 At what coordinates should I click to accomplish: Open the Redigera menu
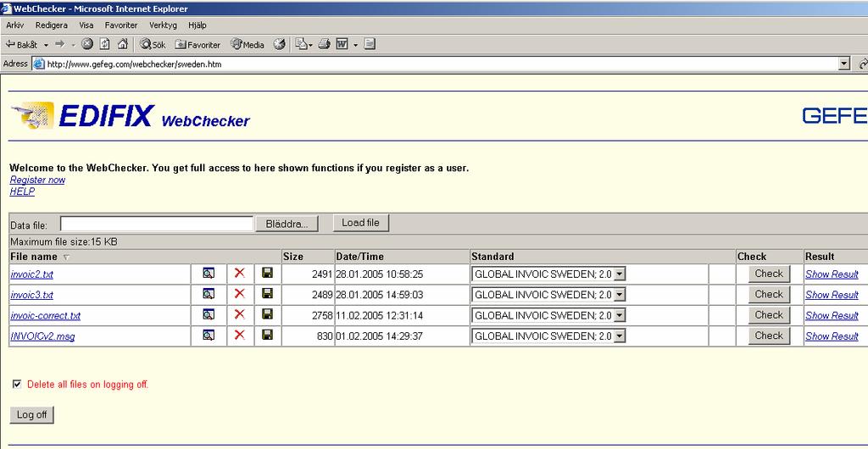pyautogui.click(x=52, y=25)
